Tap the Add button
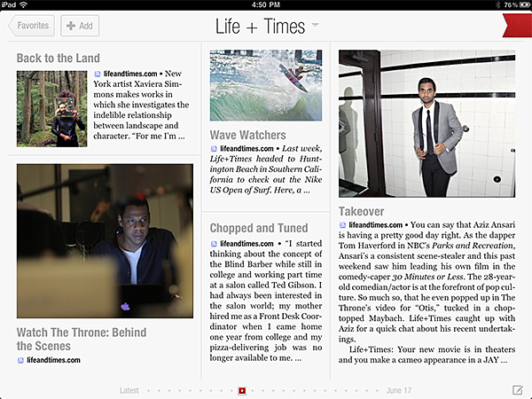The image size is (532, 399). pos(80,26)
